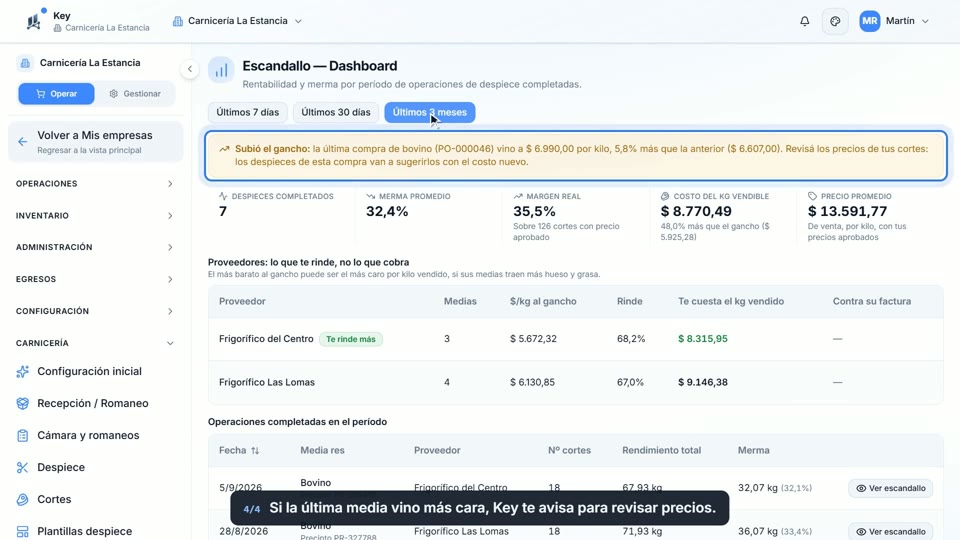Click the 32,4% merma promedio value

[387, 211]
